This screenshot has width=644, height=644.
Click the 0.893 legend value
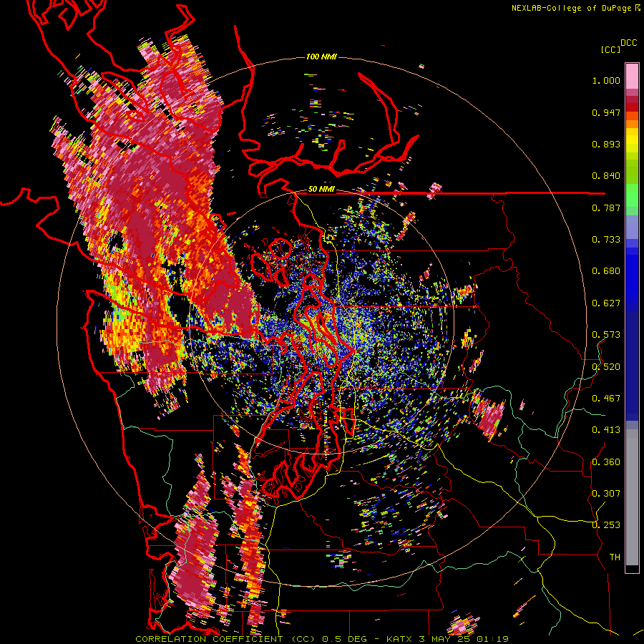coord(606,144)
